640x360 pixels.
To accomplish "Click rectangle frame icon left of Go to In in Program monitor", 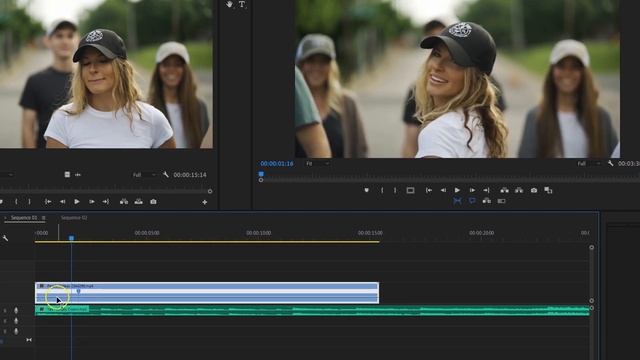I will (x=410, y=190).
